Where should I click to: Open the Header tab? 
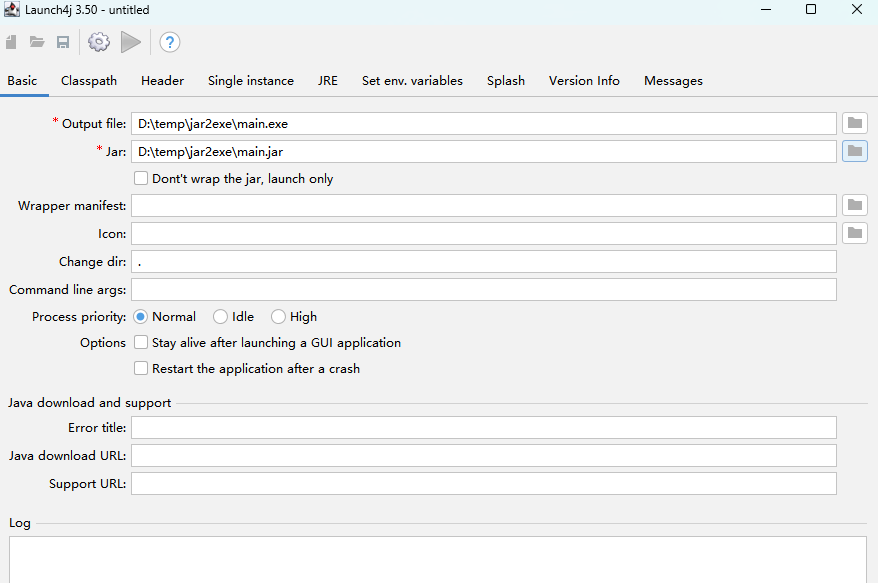coord(162,81)
